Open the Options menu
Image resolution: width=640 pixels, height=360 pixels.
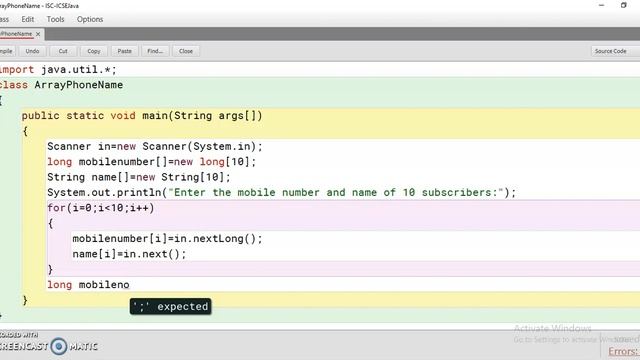point(90,19)
